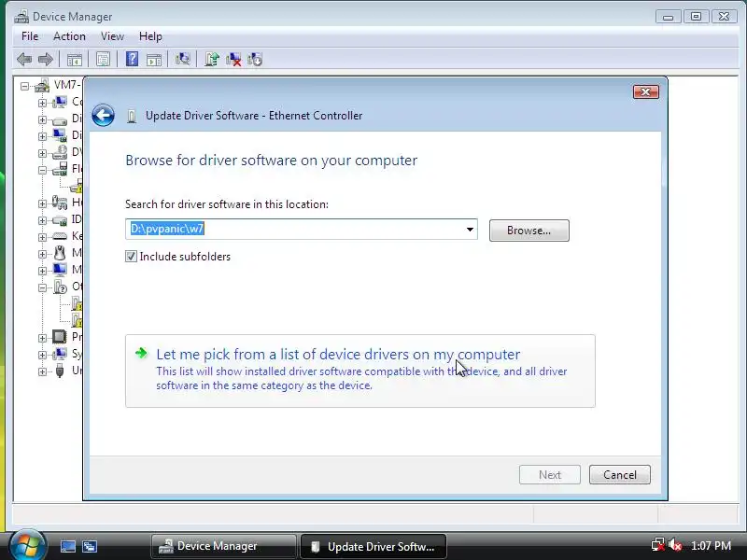Switch to Update Driver Softw... taskbar button
This screenshot has height=560, width=747.
click(x=373, y=546)
